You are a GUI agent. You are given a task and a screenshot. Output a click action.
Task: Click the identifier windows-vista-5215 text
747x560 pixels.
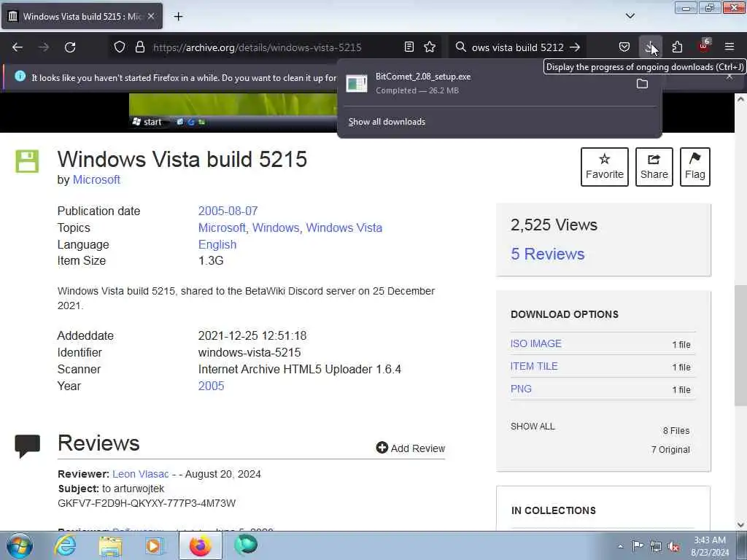[x=249, y=352]
